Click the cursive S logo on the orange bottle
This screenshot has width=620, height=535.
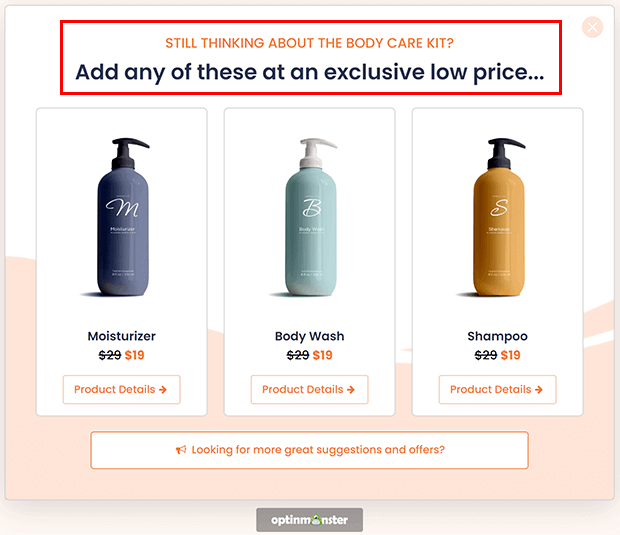pos(499,207)
